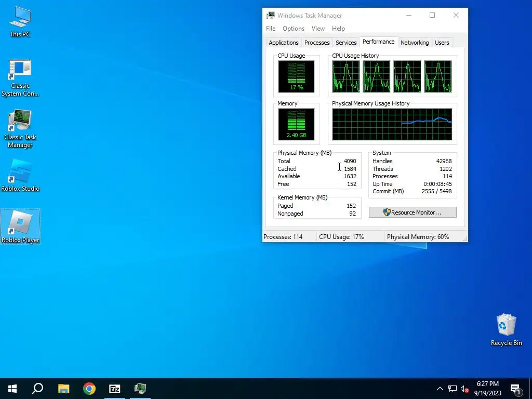Switch to the Processes tab
This screenshot has width=532, height=399.
tap(317, 43)
